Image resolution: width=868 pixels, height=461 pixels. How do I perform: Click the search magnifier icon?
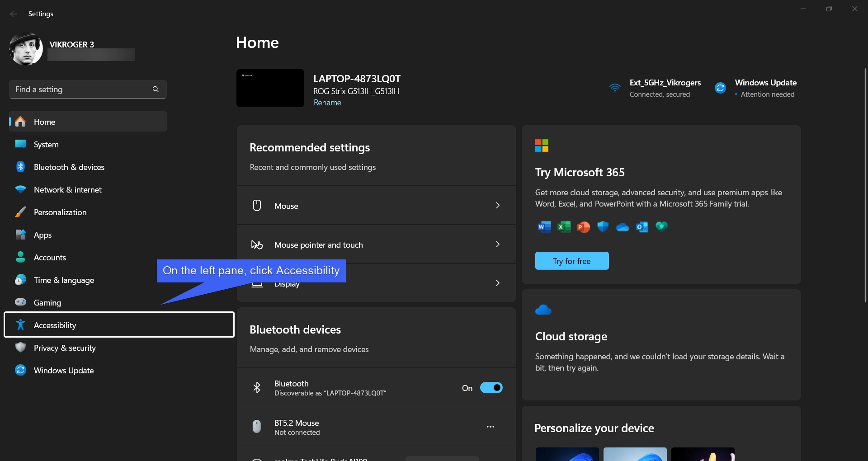(x=156, y=89)
